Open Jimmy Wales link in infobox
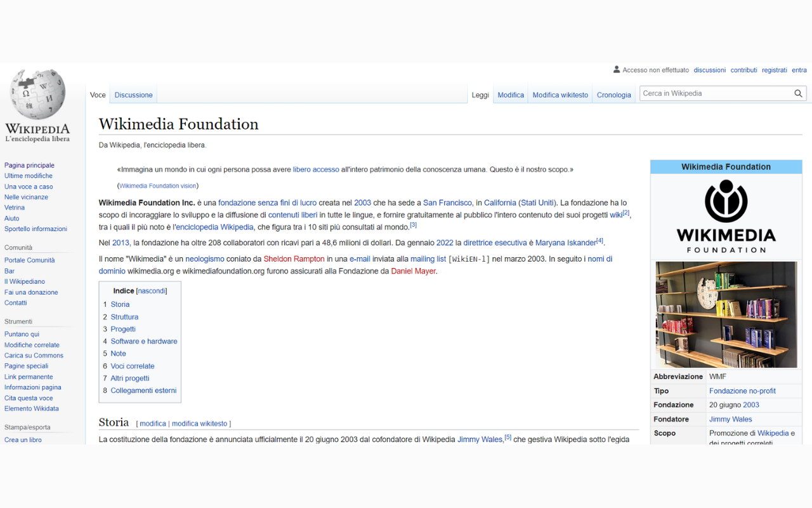This screenshot has height=508, width=812. [x=731, y=419]
